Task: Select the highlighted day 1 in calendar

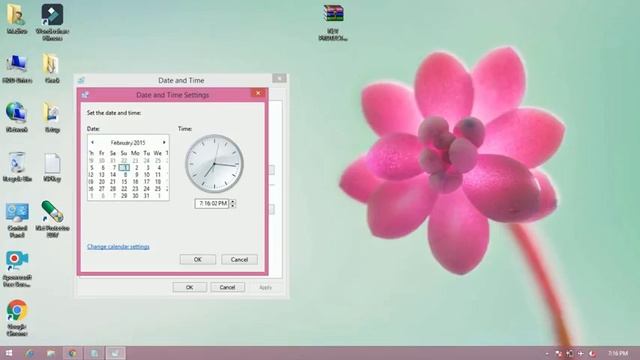Action: pyautogui.click(x=124, y=168)
